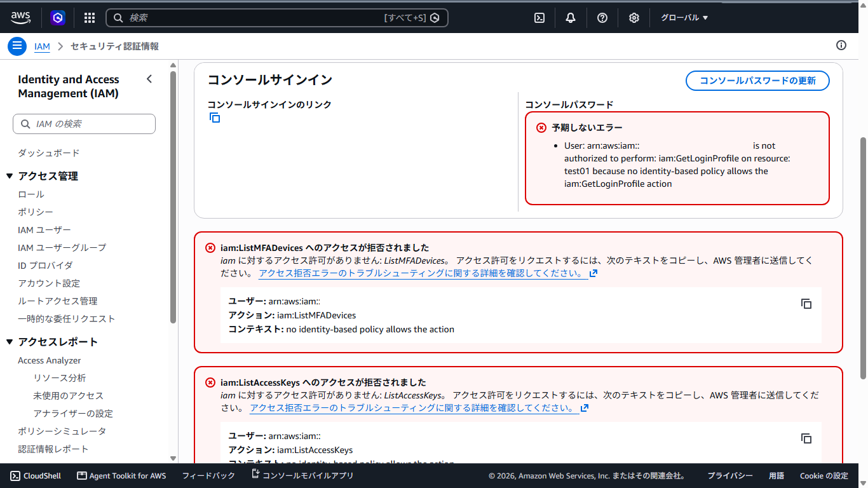Copy the ListMFADevices error details
The width and height of the screenshot is (868, 488).
pos(806,304)
